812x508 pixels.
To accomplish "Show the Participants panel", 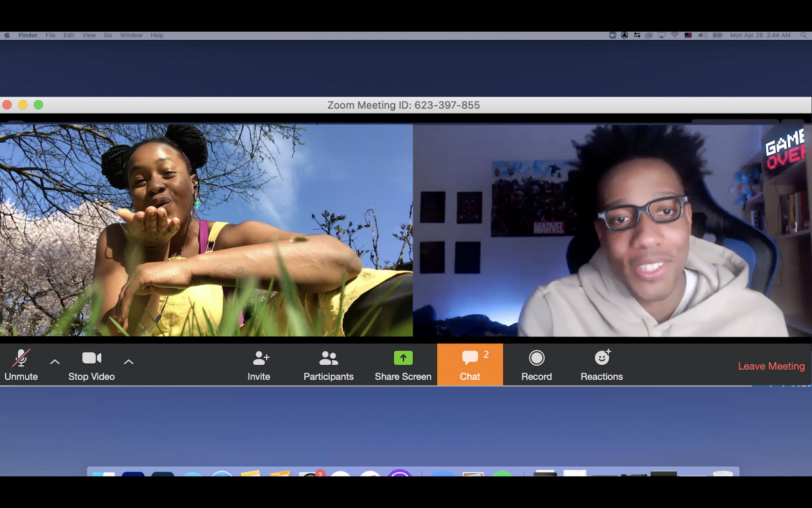I will pos(328,365).
